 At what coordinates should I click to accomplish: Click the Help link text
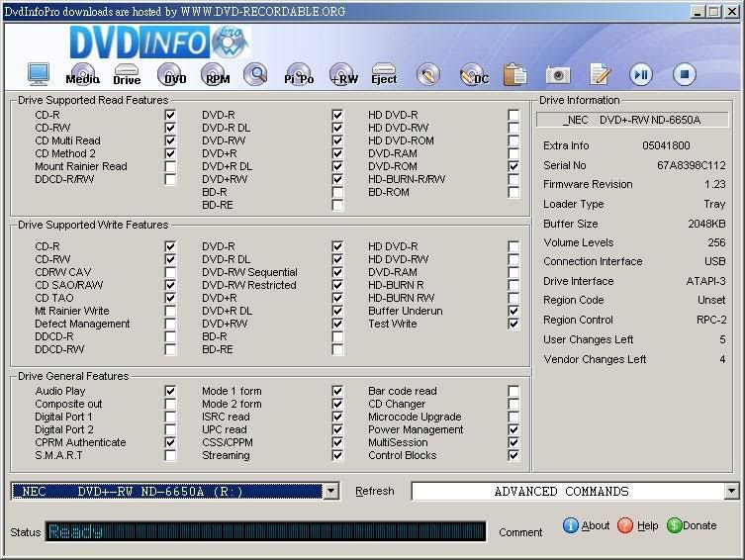click(648, 525)
